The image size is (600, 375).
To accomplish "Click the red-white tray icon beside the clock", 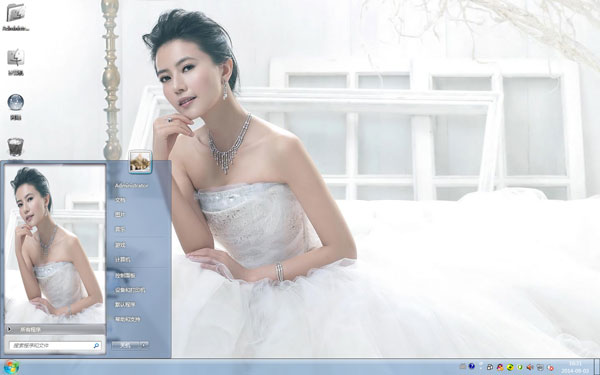I will click(550, 368).
